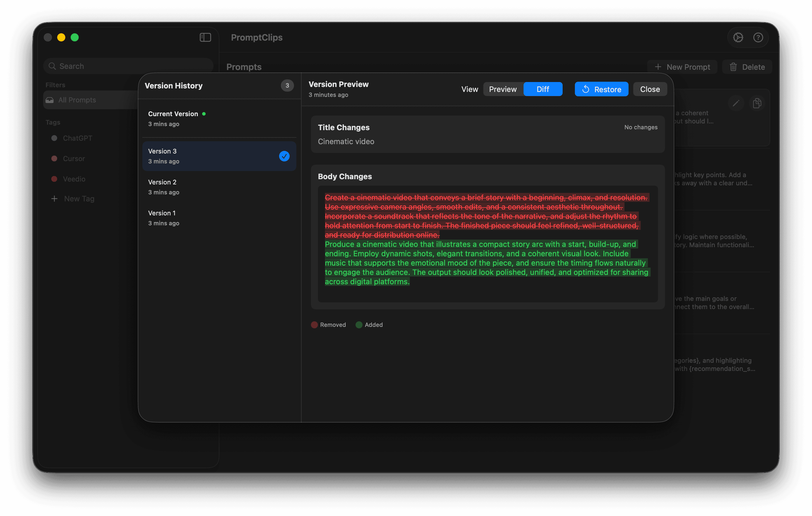Image resolution: width=812 pixels, height=516 pixels.
Task: Click the Version 3 blue checkmark
Action: click(x=284, y=156)
